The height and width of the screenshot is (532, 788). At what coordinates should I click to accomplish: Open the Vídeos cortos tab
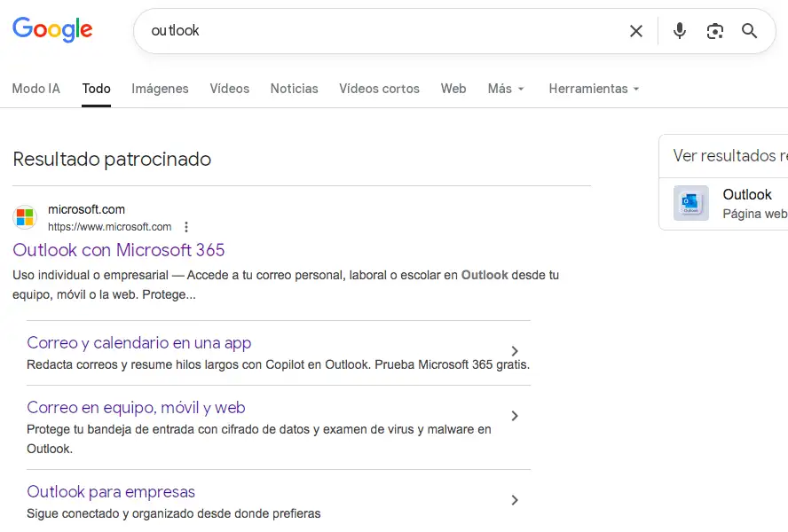379,89
